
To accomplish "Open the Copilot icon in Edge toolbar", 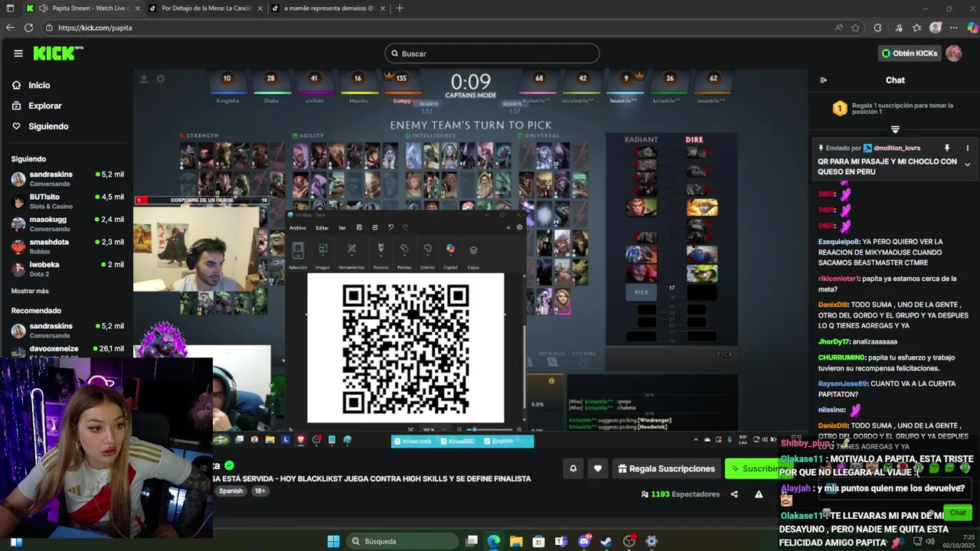I will point(972,28).
